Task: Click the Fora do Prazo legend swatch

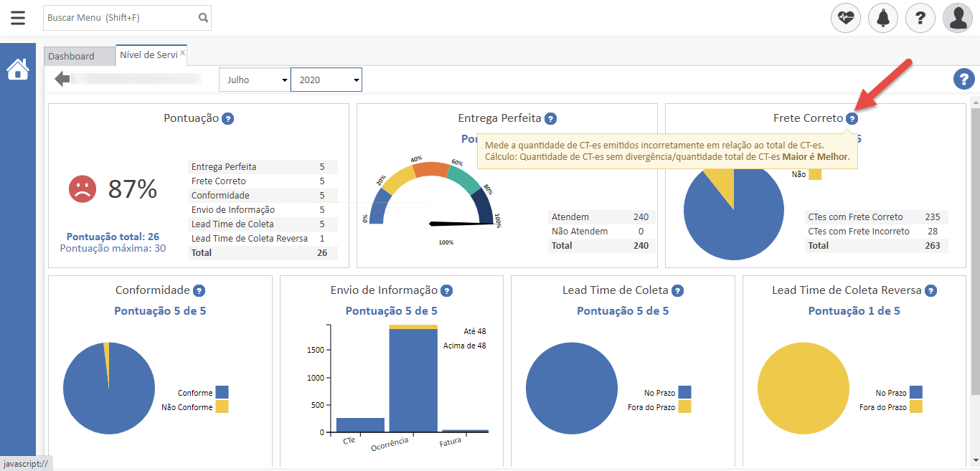Action: click(684, 406)
